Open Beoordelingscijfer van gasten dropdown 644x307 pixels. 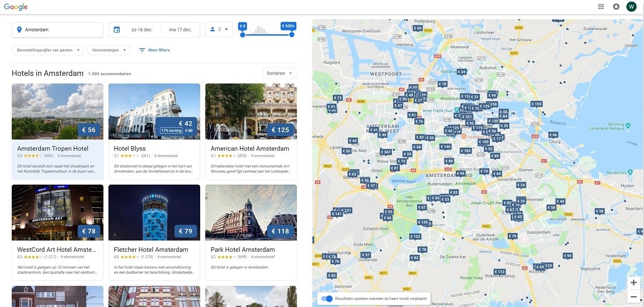(48, 50)
